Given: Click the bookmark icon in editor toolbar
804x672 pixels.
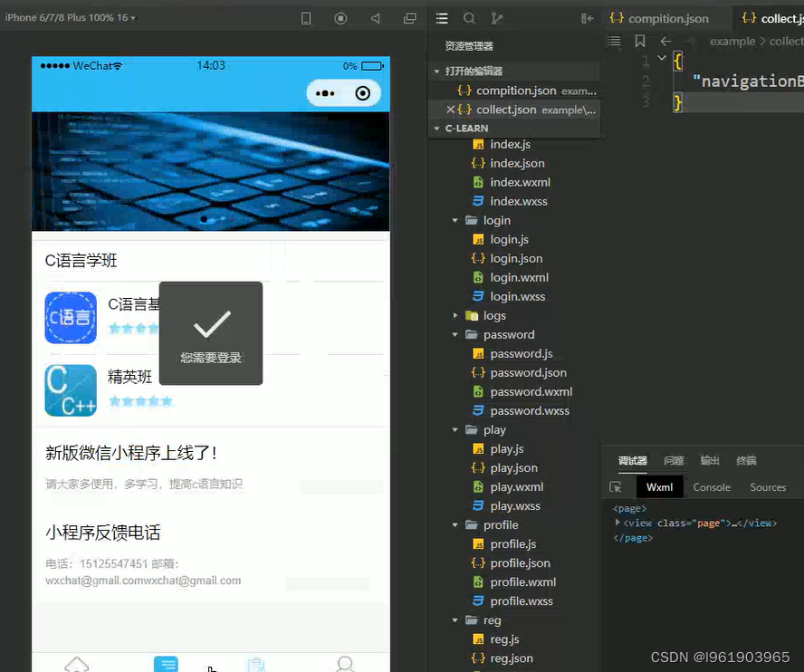Looking at the screenshot, I should point(640,41).
